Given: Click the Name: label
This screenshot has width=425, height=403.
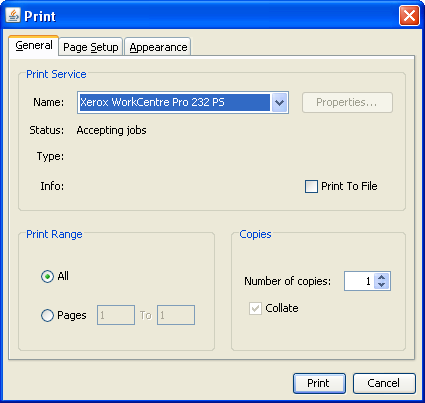Looking at the screenshot, I should click(49, 102).
